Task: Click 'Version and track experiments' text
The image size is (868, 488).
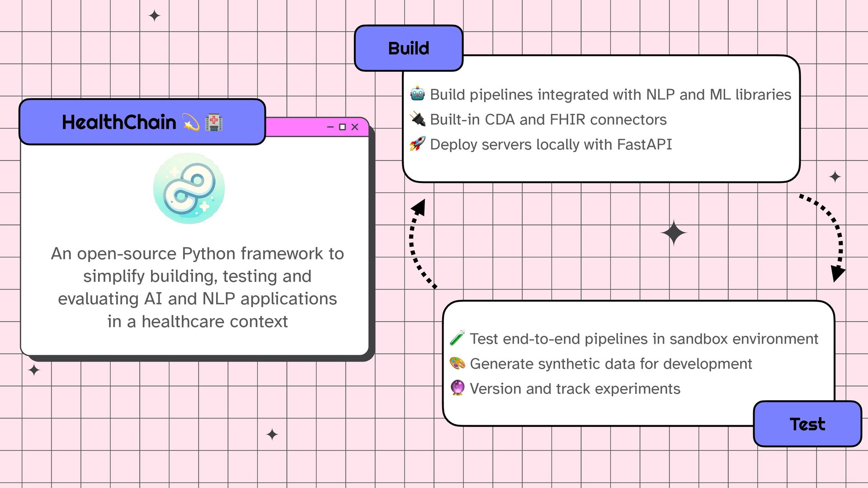Action: click(575, 389)
